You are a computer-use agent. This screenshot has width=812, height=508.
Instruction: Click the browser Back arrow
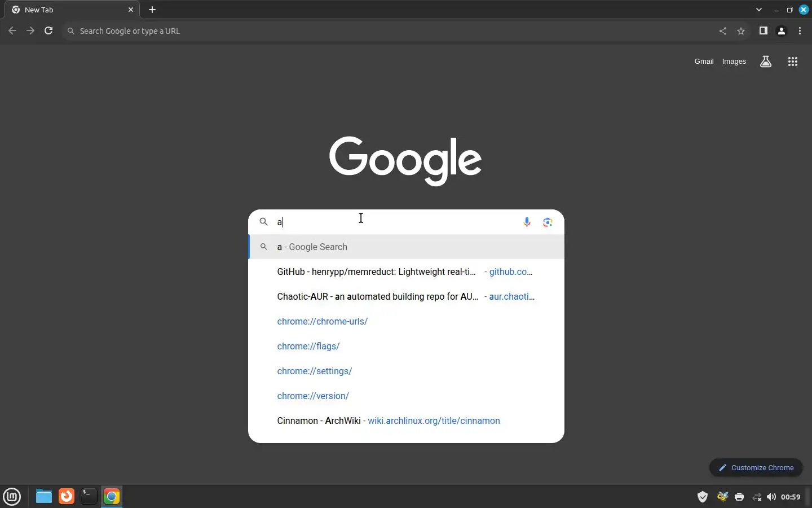(12, 31)
